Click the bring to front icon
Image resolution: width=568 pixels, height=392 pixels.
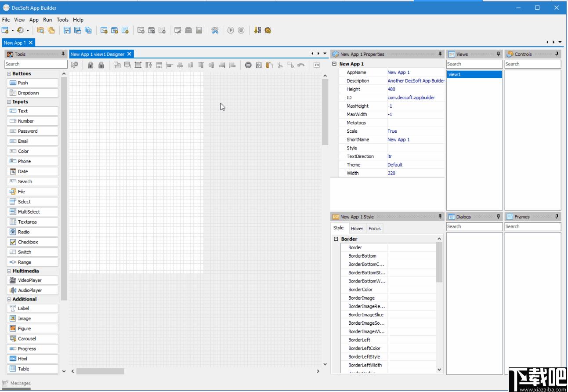pyautogui.click(x=117, y=65)
